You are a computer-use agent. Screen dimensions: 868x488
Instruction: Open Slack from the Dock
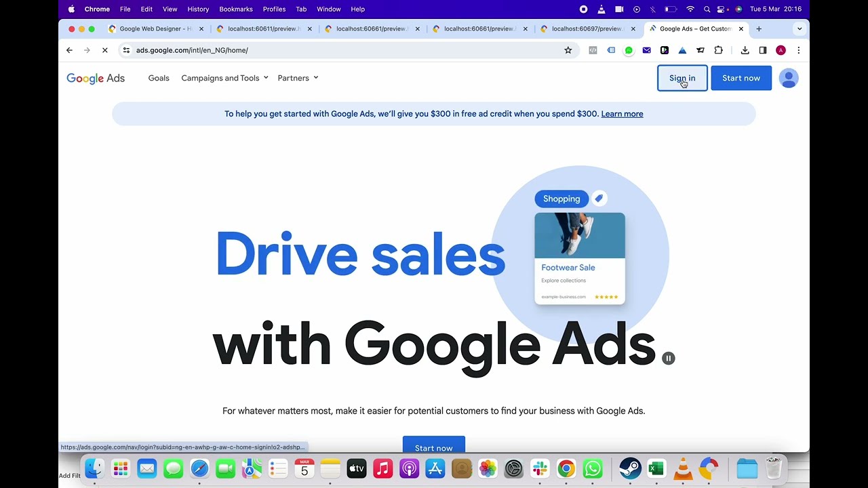click(x=540, y=468)
